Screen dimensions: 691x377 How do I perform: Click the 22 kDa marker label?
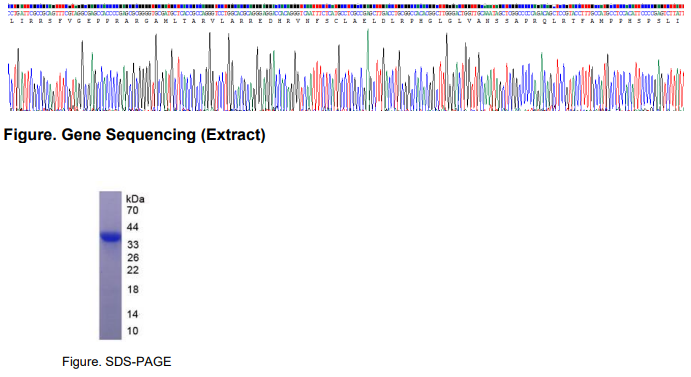(x=133, y=270)
